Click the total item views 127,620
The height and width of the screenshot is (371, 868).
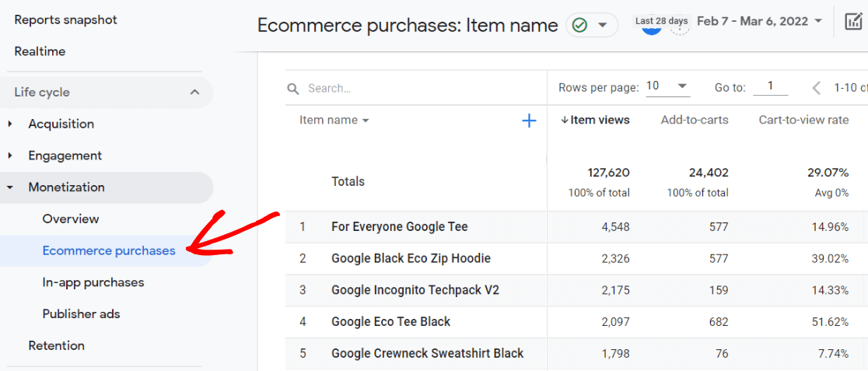608,173
